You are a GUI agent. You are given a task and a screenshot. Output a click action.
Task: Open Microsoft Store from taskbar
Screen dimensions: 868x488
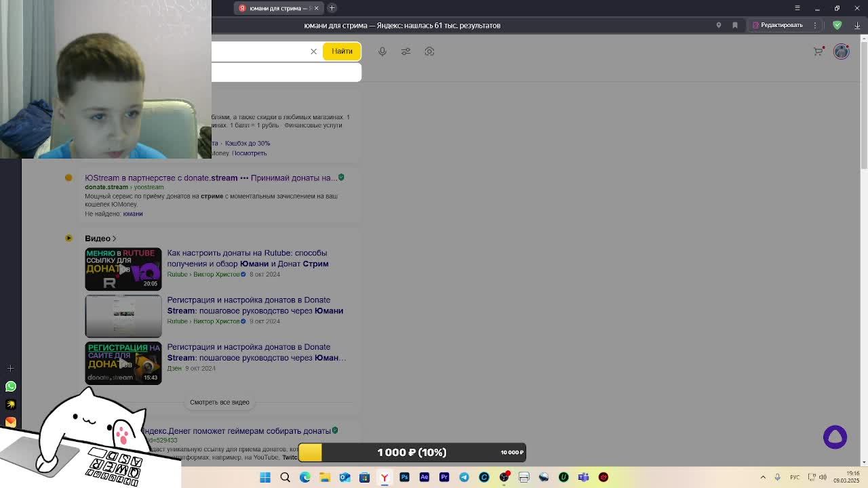pyautogui.click(x=365, y=477)
